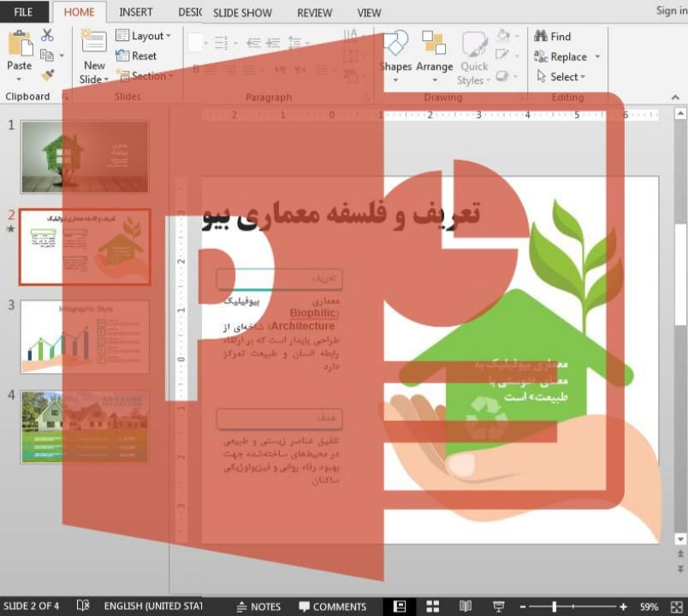Click the Decrease List Level icon

click(x=253, y=43)
